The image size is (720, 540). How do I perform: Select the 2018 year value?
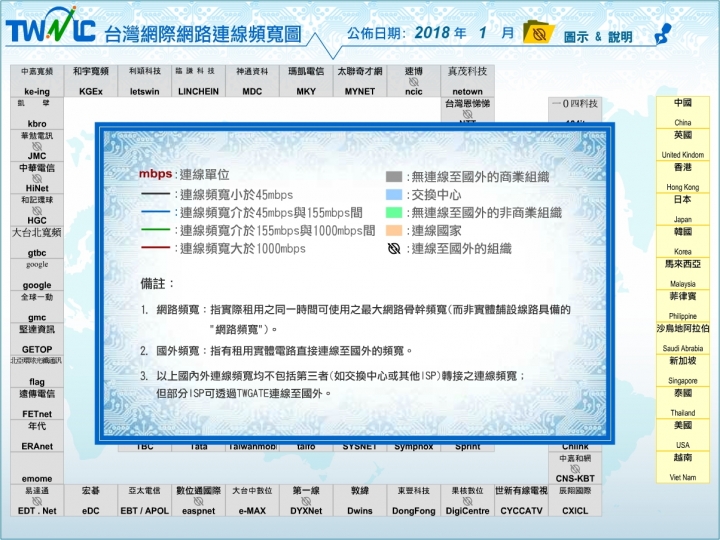432,33
